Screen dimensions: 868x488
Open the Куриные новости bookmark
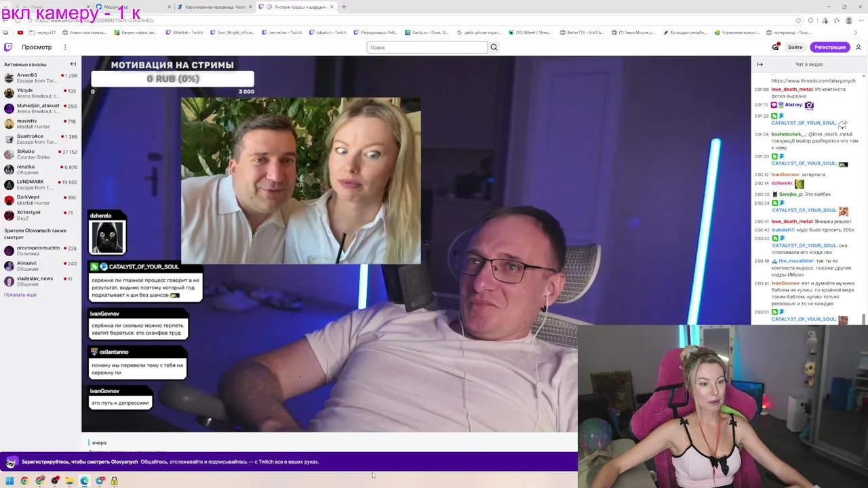click(x=736, y=33)
